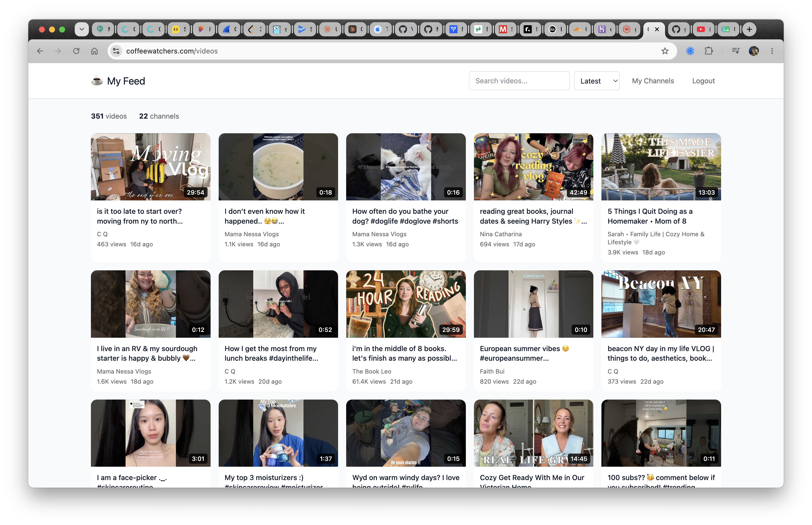Viewport: 812px width, 525px height.
Task: Open the My Channels link
Action: coord(653,81)
